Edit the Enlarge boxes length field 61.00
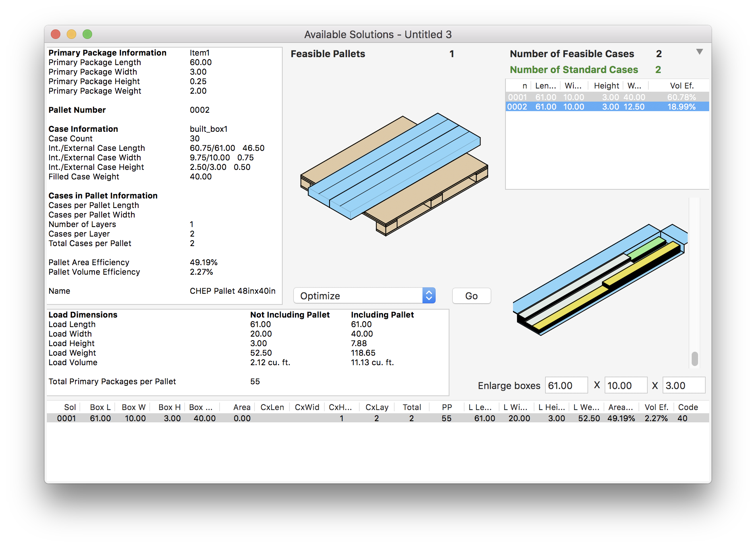This screenshot has width=756, height=547. [566, 385]
